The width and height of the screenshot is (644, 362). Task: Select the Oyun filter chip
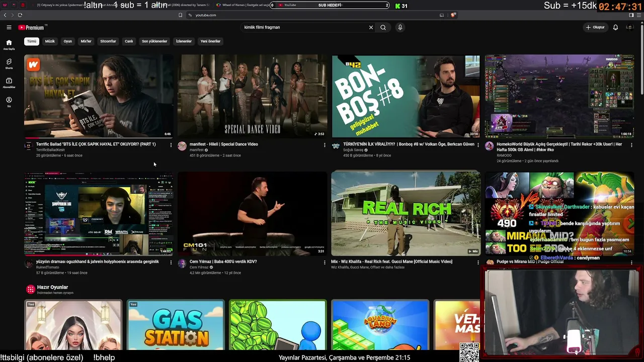point(68,41)
